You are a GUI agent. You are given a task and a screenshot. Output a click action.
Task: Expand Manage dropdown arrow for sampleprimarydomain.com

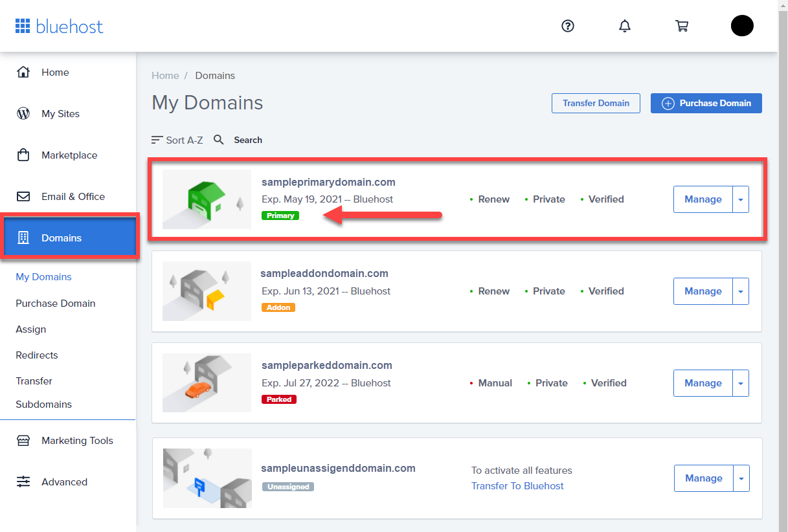(x=741, y=199)
